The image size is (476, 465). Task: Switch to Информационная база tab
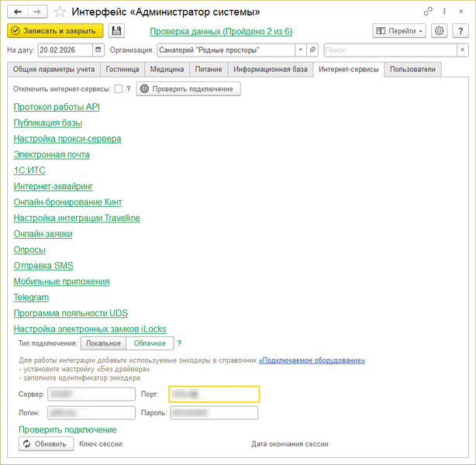[x=271, y=70]
